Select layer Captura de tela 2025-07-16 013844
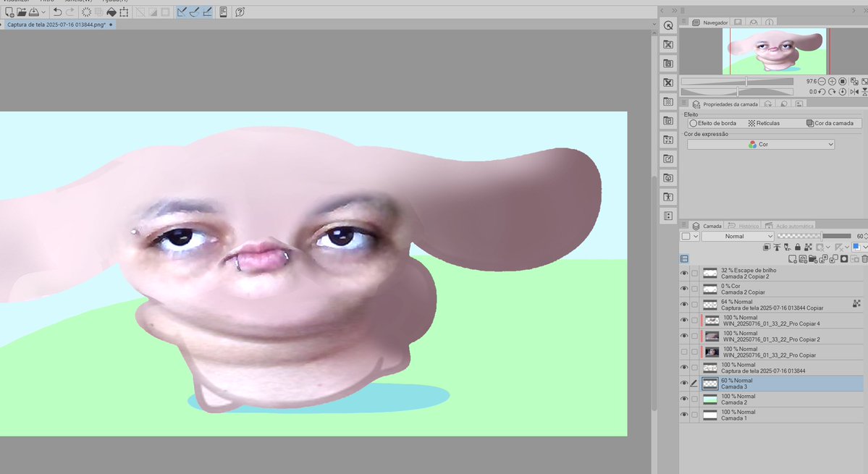This screenshot has height=474, width=868. (782, 367)
